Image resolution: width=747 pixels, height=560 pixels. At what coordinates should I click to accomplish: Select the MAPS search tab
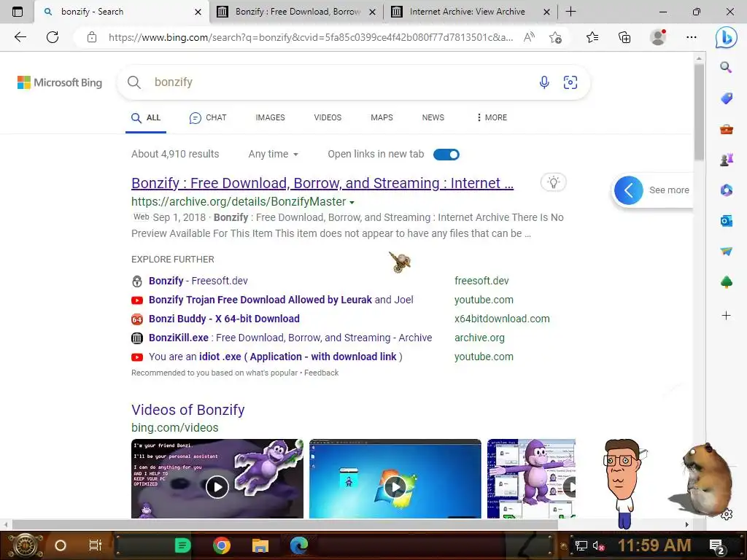click(x=382, y=117)
